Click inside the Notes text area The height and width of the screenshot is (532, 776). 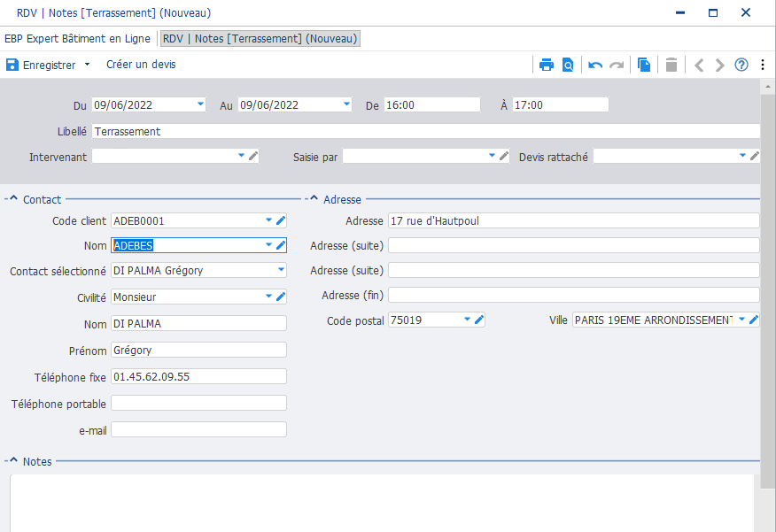point(382,503)
